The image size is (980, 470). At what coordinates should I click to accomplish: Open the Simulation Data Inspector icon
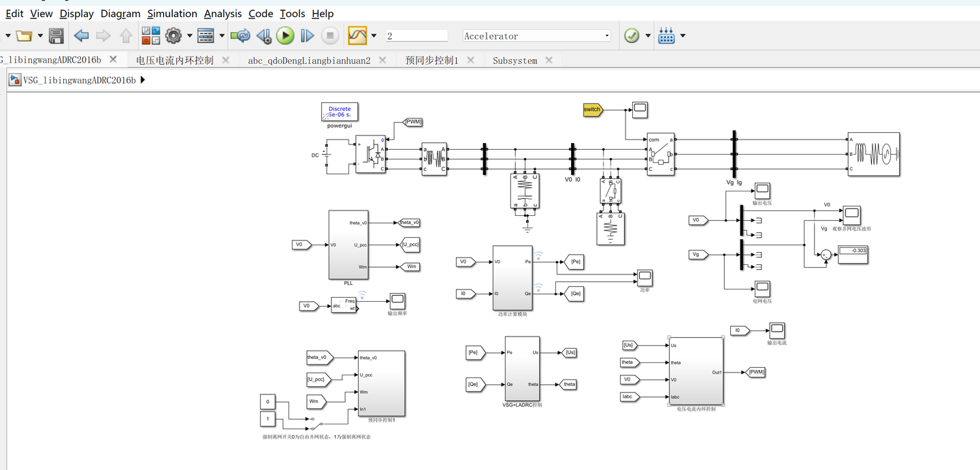357,35
